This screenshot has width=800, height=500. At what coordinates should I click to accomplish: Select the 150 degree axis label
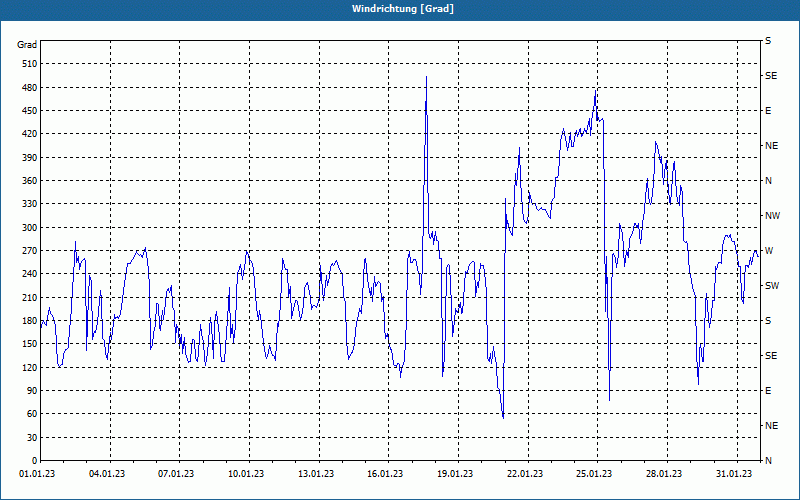(x=30, y=344)
